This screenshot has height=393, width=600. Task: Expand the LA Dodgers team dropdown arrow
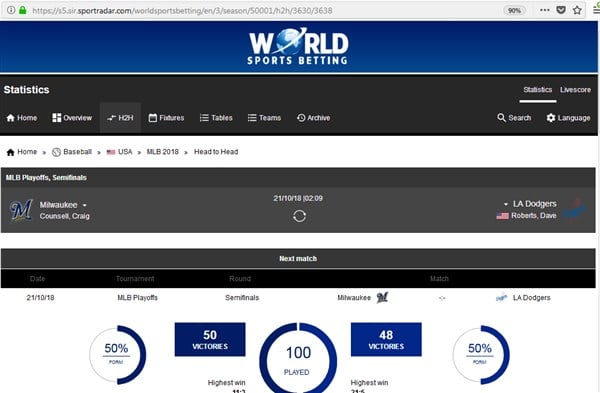coord(505,204)
